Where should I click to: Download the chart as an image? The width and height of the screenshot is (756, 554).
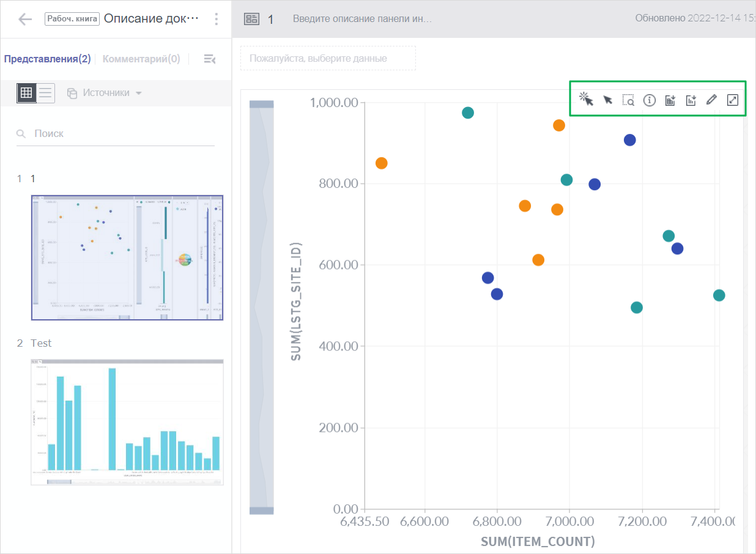[x=691, y=100]
